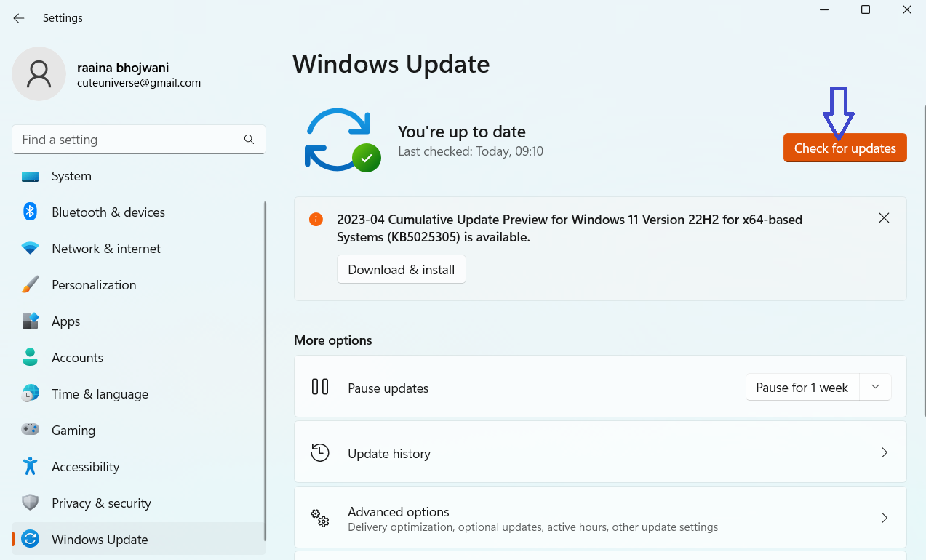
Task: Click the Privacy & security shield icon
Action: [x=30, y=503]
